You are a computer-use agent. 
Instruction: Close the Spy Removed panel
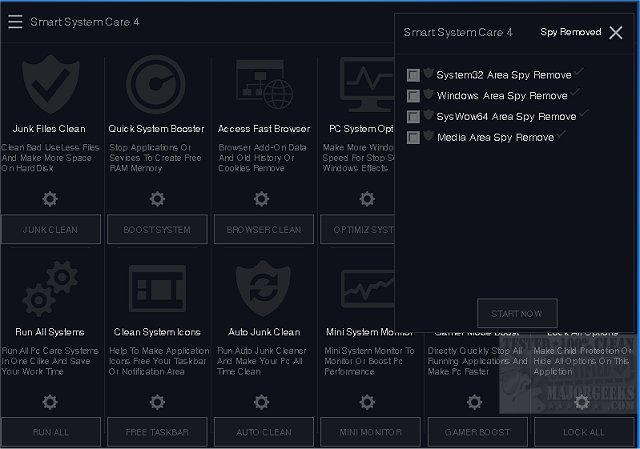pos(616,33)
